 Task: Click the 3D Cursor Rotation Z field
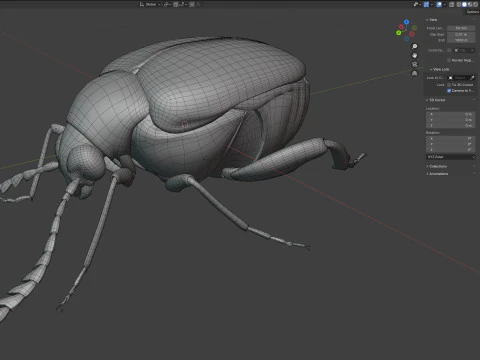click(x=450, y=150)
